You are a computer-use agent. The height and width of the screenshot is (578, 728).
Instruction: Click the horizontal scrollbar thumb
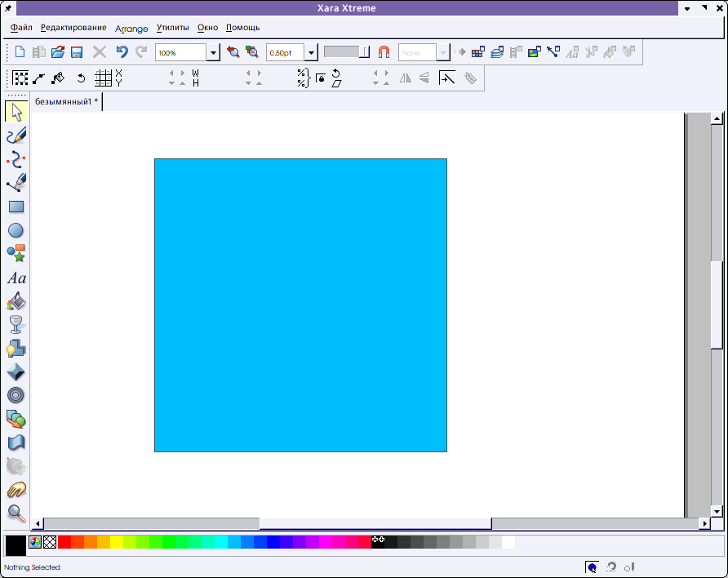(x=375, y=523)
